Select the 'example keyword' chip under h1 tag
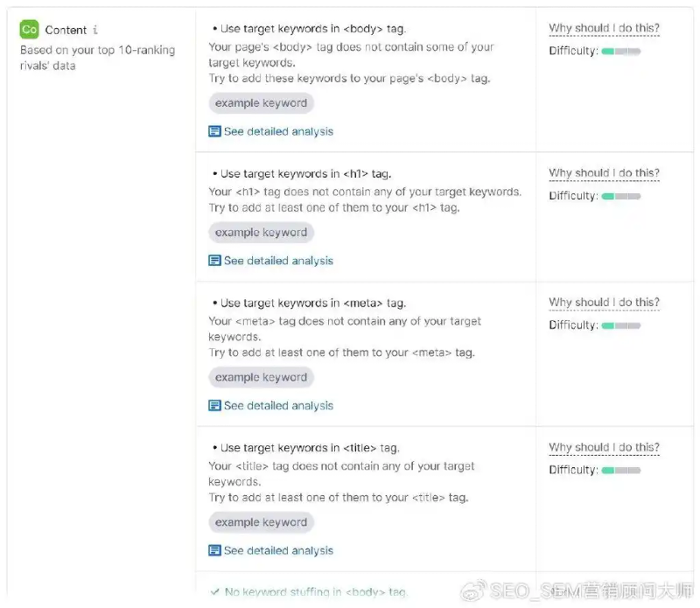Image resolution: width=700 pixels, height=608 pixels. [x=261, y=233]
